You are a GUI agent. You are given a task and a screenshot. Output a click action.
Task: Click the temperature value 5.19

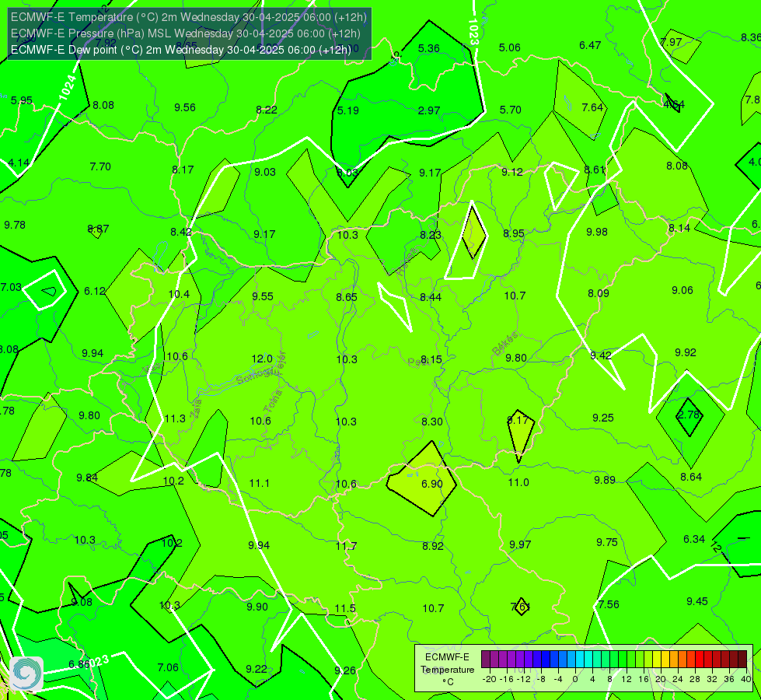[348, 110]
